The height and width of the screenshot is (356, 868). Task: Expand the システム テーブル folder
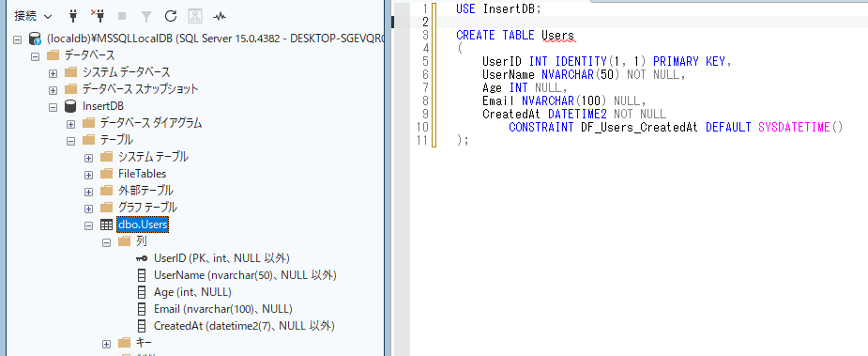pos(88,158)
